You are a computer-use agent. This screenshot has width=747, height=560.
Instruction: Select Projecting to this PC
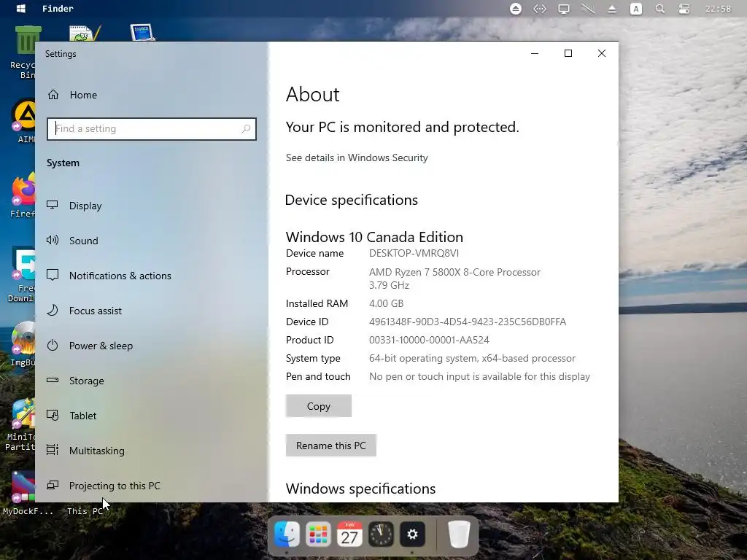tap(115, 486)
